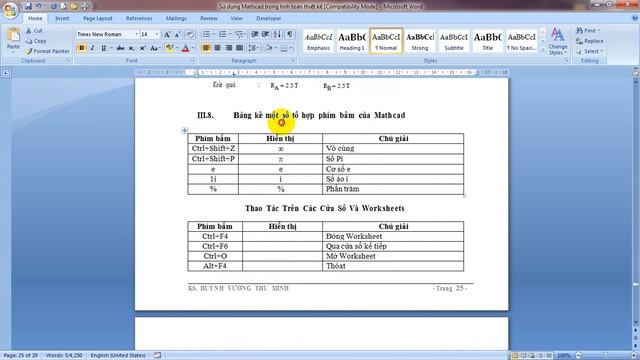Open the Styles pane dialog launcher
640x360 pixels.
(x=567, y=60)
